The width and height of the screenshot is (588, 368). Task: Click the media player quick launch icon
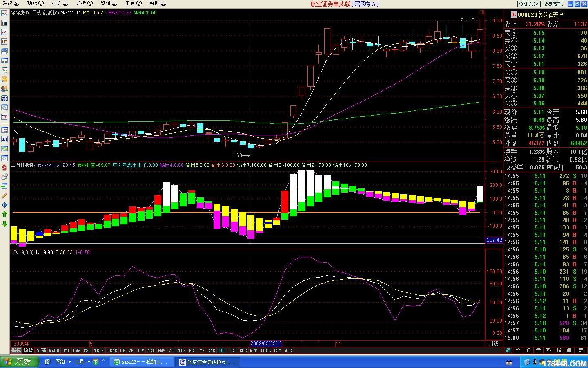coord(95,362)
